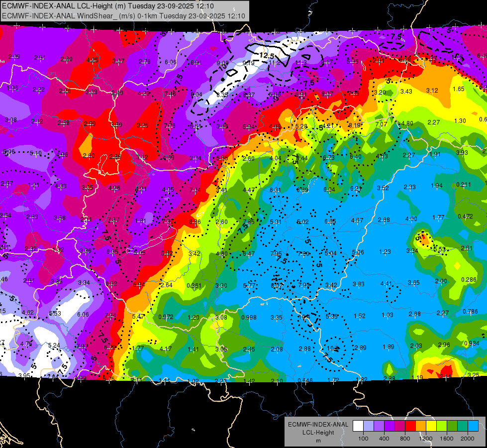487x448 pixels.
Task: Click the legend tick label 100
Action: [x=363, y=439]
